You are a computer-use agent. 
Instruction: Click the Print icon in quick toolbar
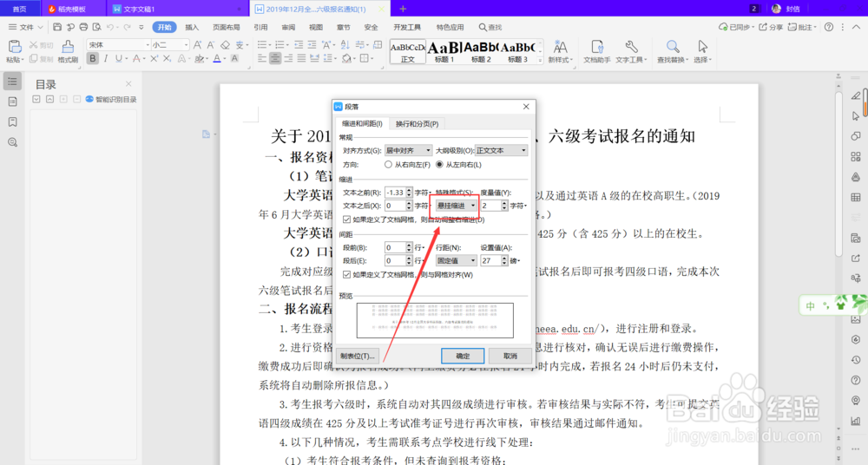pos(83,27)
